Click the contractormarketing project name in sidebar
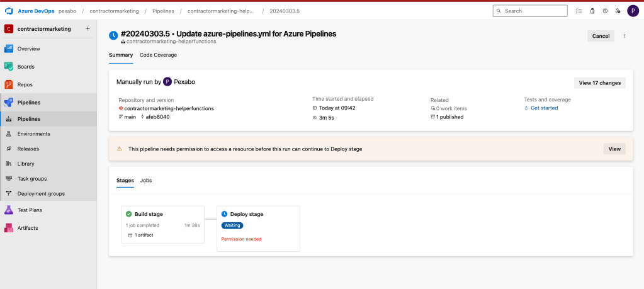Viewport: 644px width, 289px height. [x=44, y=29]
